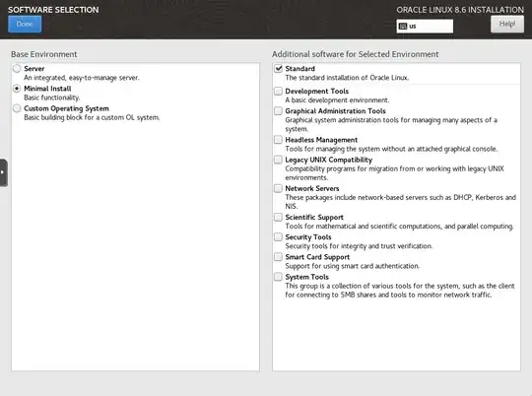This screenshot has width=532, height=396.
Task: Click the 'Base Environment' heading
Action: (x=44, y=54)
